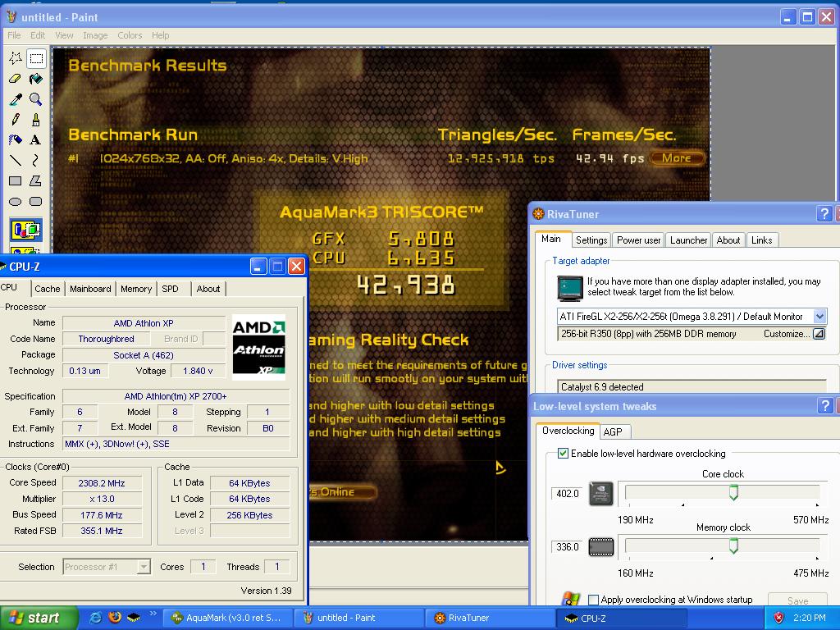
Task: Click the security shield tray icon
Action: [x=779, y=618]
